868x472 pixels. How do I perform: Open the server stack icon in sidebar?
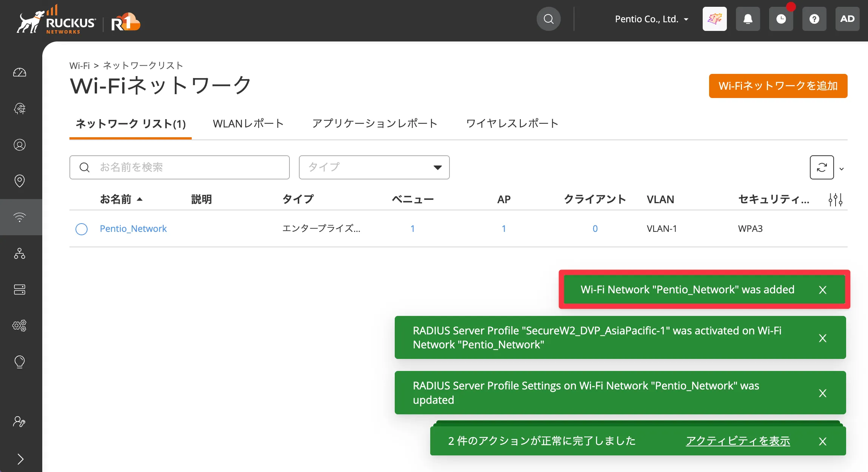point(20,290)
